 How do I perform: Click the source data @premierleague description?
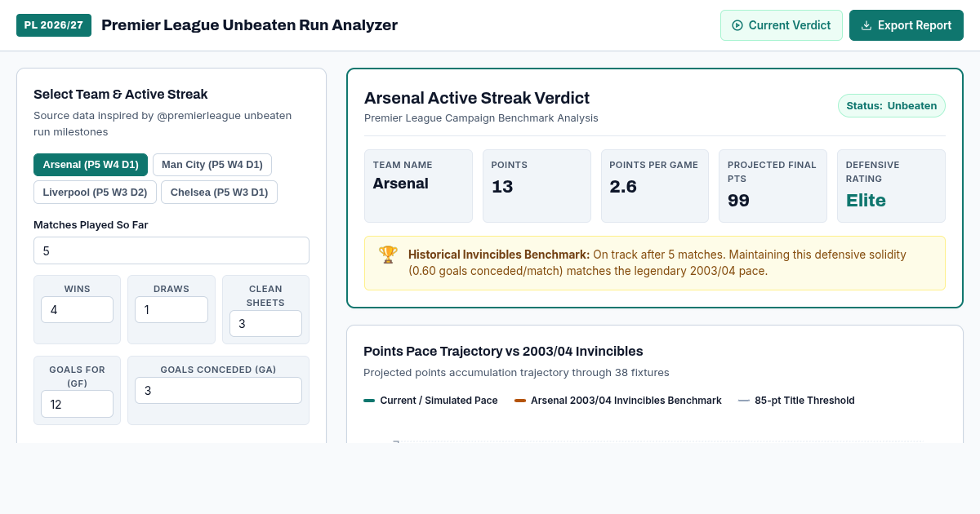coord(163,123)
